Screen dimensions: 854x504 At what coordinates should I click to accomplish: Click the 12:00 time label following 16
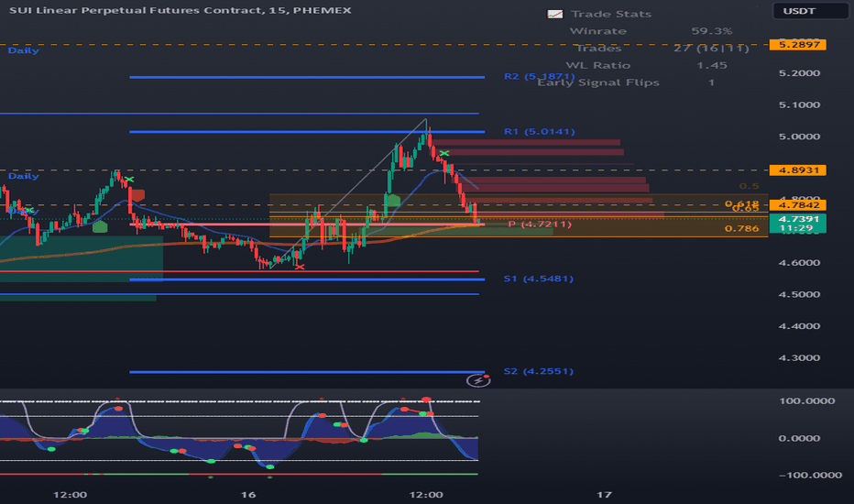426,495
